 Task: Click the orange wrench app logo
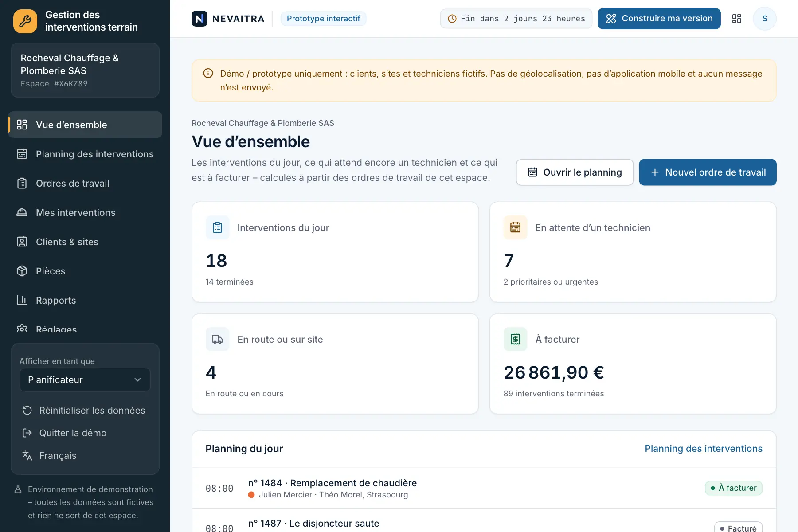pyautogui.click(x=25, y=21)
